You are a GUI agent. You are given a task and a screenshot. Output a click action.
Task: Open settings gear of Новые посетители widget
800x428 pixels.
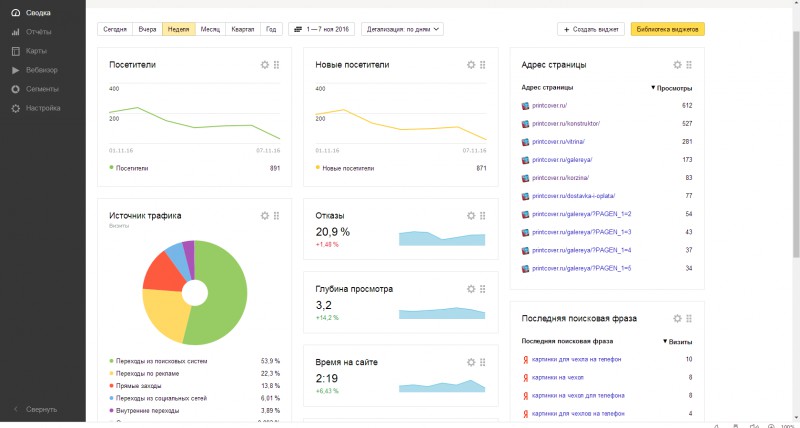pos(471,65)
